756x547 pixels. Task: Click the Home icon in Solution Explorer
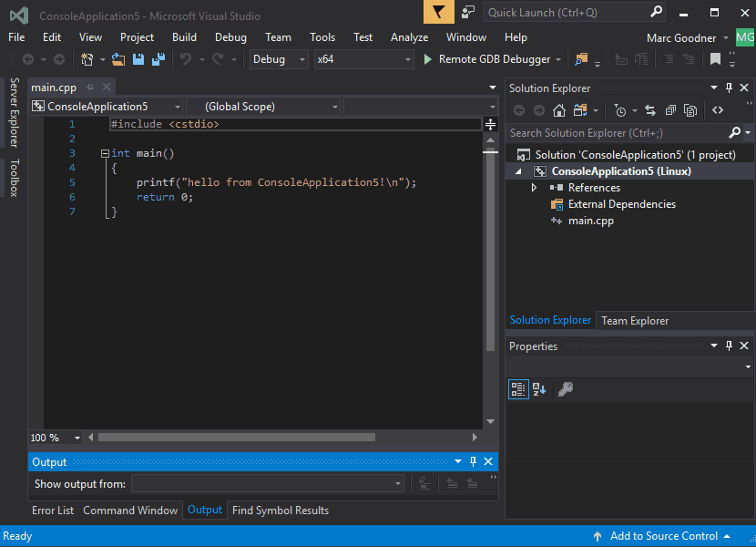click(x=559, y=110)
